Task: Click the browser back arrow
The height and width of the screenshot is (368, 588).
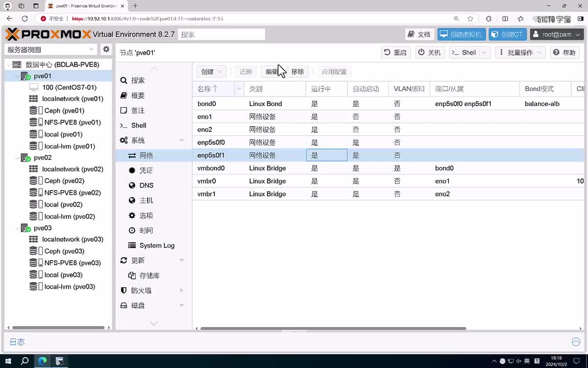Action: 9,18
